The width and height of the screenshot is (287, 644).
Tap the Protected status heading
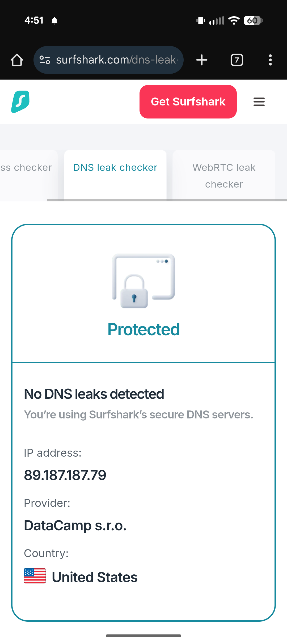pos(143,329)
